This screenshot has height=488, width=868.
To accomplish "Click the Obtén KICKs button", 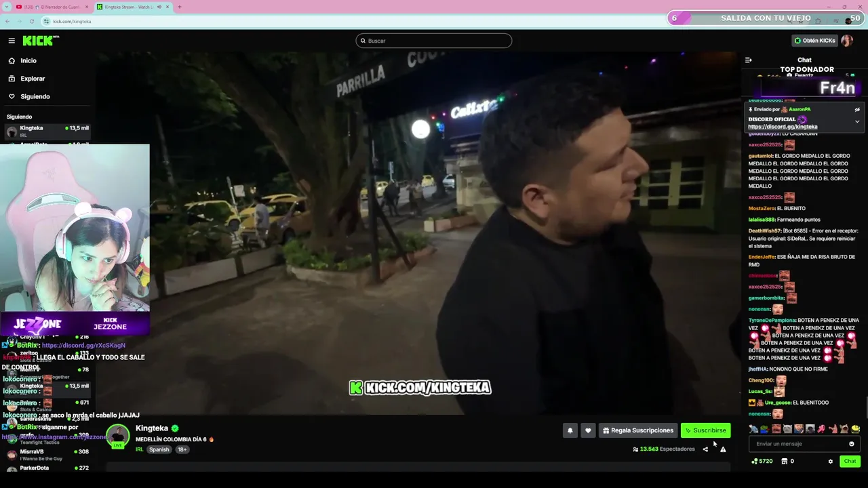I will point(814,41).
